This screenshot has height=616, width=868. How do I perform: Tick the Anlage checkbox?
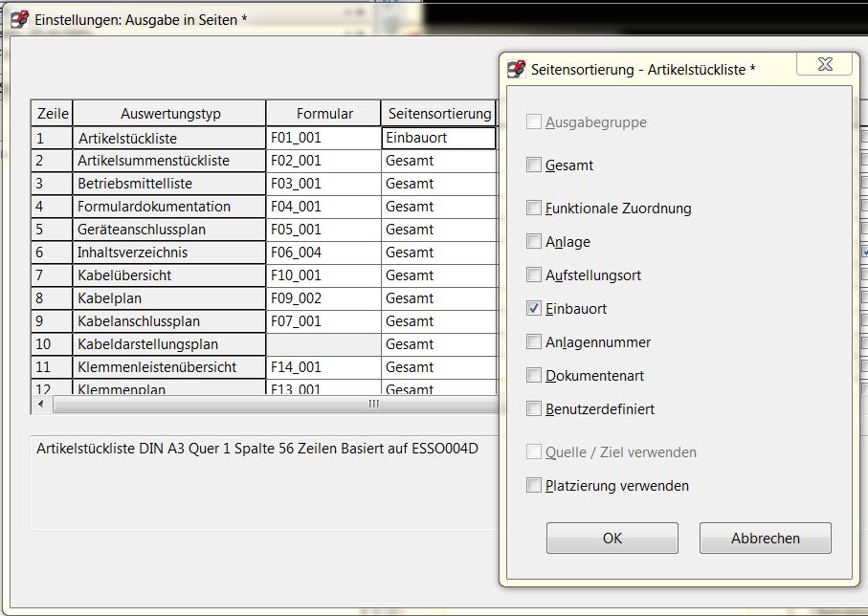(x=534, y=241)
